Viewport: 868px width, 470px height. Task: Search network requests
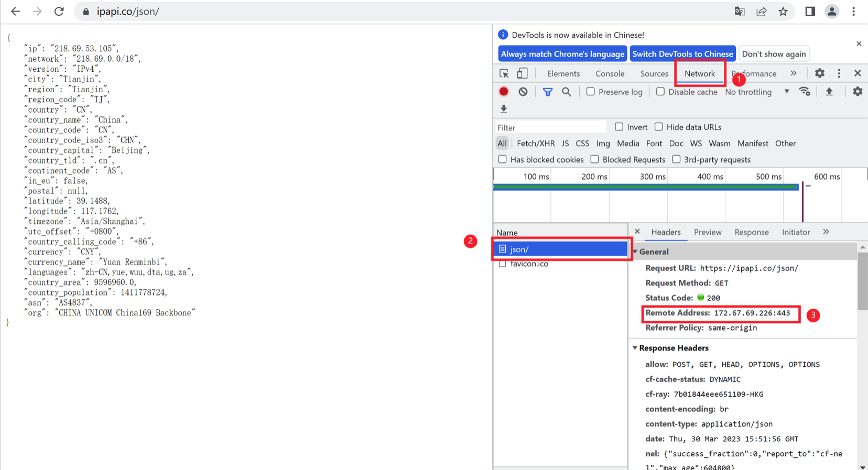(x=567, y=92)
